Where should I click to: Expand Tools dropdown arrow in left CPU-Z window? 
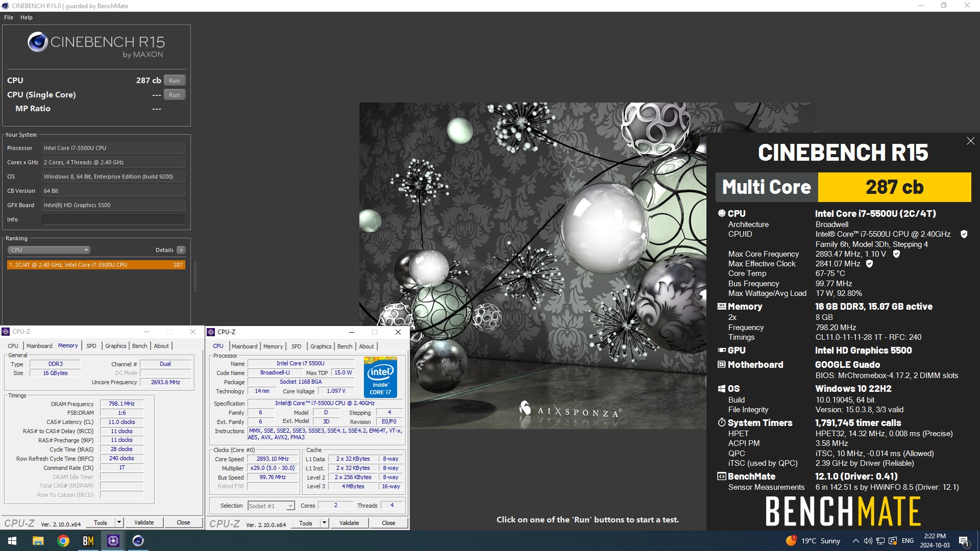tap(119, 523)
